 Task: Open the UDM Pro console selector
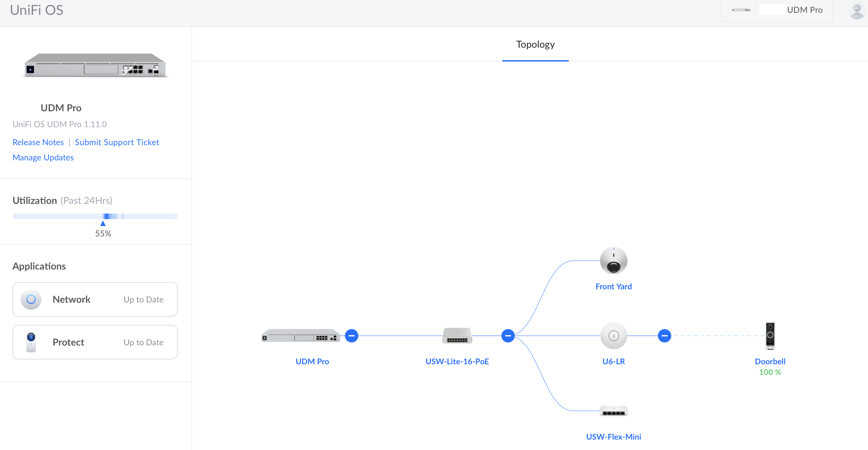776,10
